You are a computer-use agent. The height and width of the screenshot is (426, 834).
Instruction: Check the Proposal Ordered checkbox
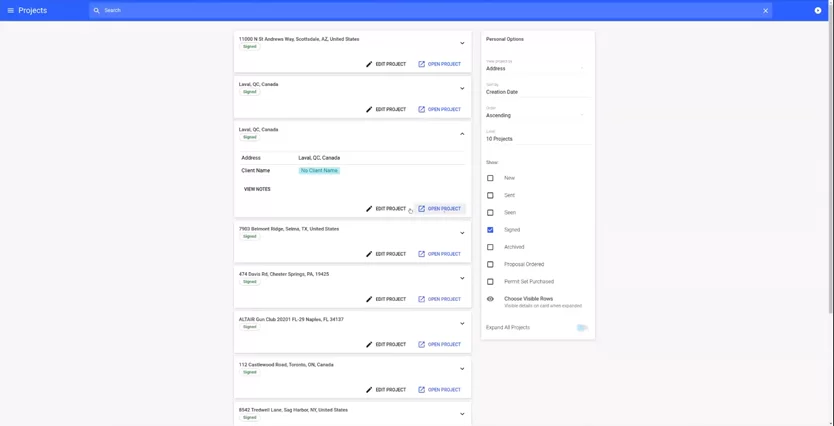point(490,264)
